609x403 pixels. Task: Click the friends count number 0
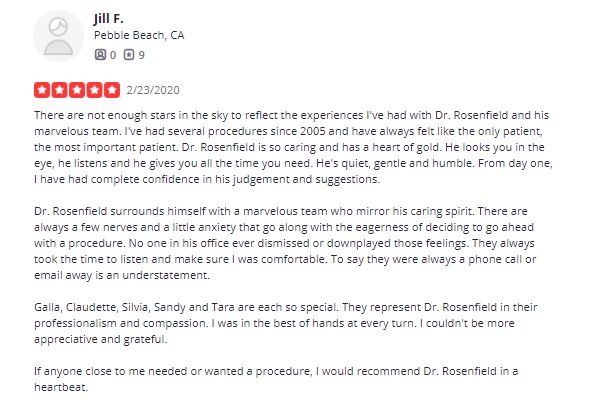(x=113, y=55)
